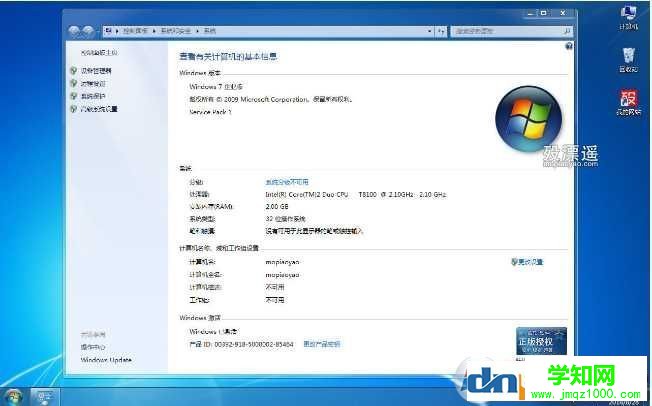Open 操作中心 link under See also
The height and width of the screenshot is (406, 652).
tap(93, 347)
